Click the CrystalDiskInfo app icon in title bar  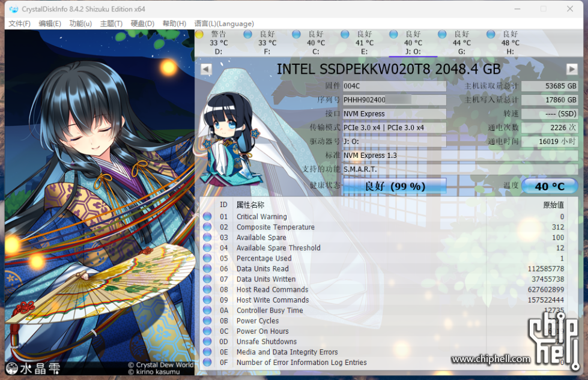14,9
